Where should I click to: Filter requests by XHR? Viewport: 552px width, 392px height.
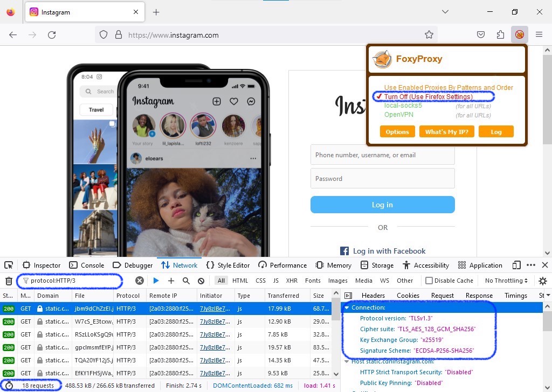pyautogui.click(x=292, y=281)
